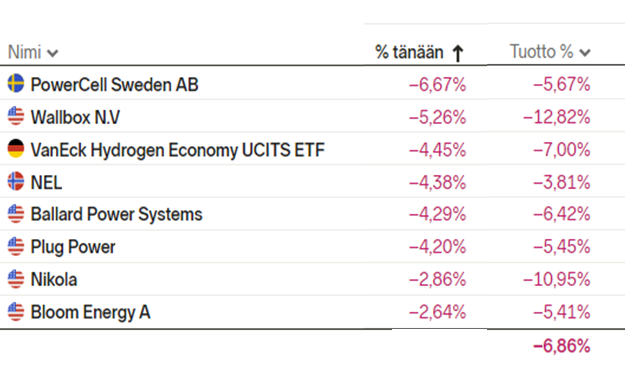This screenshot has width=625, height=383.
Task: Click the US flag icon next to Nikola
Action: [x=16, y=279]
